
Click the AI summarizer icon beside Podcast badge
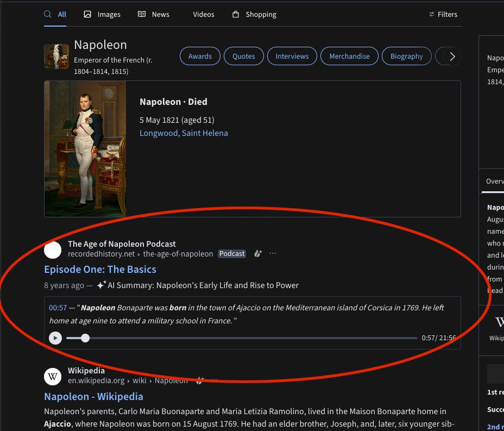pyautogui.click(x=258, y=253)
